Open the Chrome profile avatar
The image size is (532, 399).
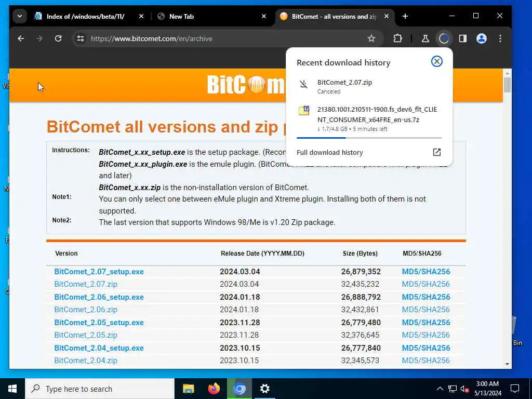pos(482,38)
